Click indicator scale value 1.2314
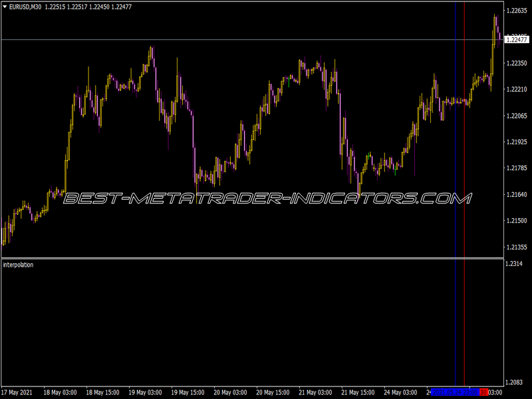 pos(514,263)
